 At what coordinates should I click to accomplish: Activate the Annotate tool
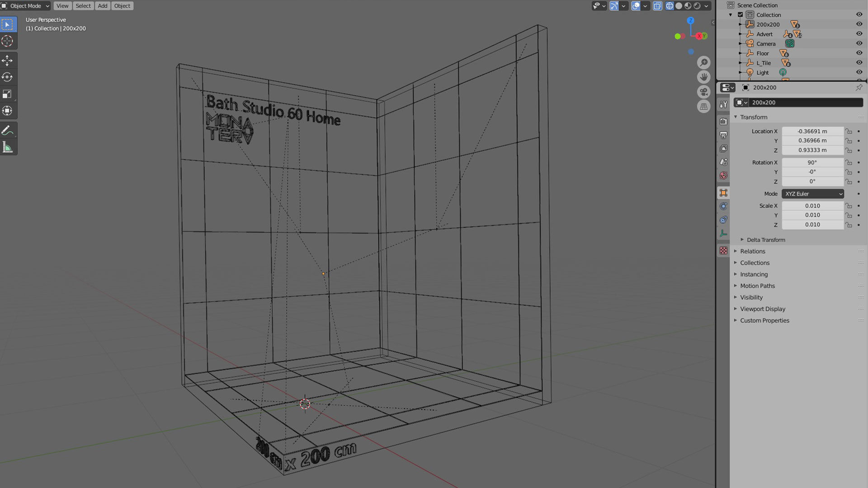(x=8, y=131)
